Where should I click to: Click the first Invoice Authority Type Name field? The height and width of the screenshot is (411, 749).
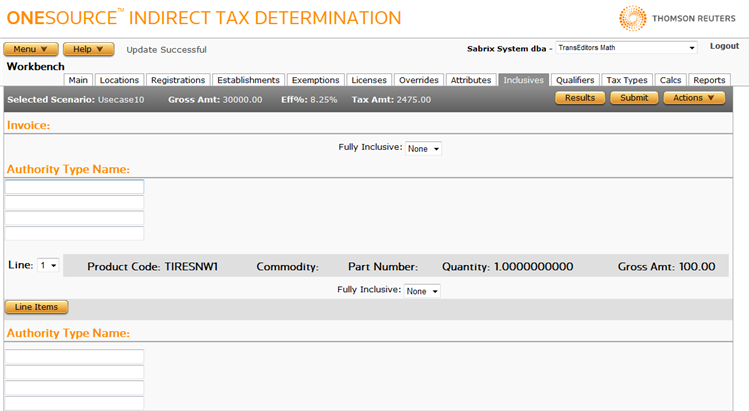pos(75,187)
